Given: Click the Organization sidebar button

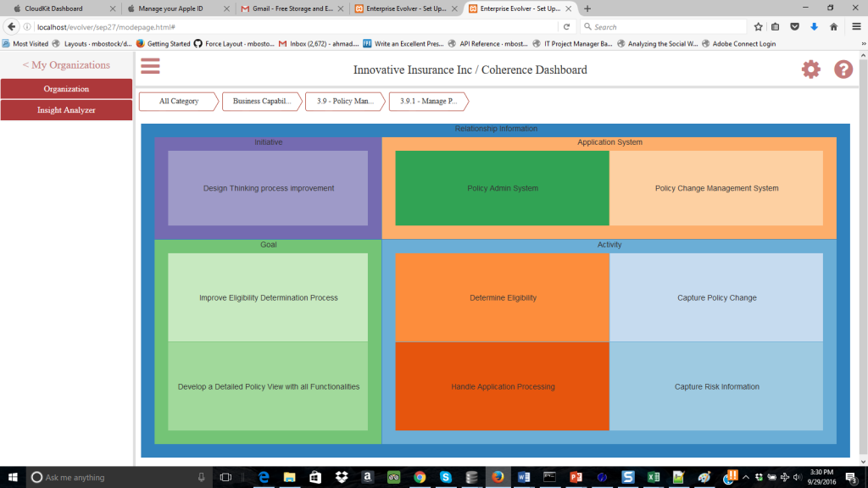Looking at the screenshot, I should click(x=66, y=88).
